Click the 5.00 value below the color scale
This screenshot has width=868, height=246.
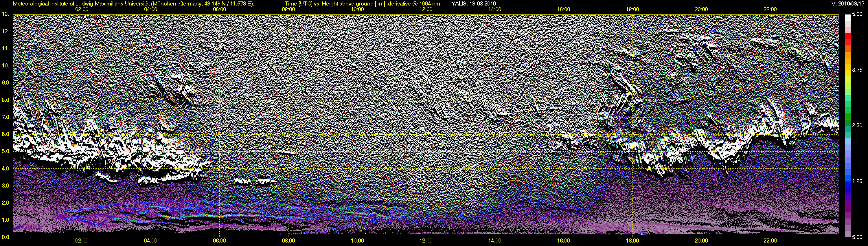pyautogui.click(x=857, y=237)
